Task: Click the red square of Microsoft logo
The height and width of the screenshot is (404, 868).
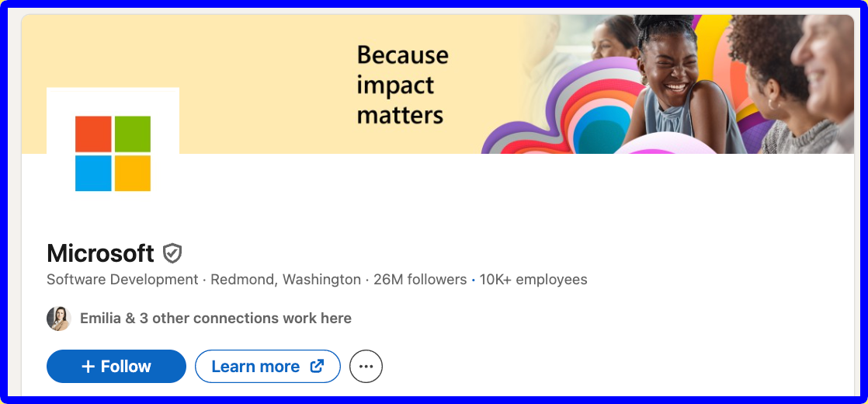Action: pos(93,134)
